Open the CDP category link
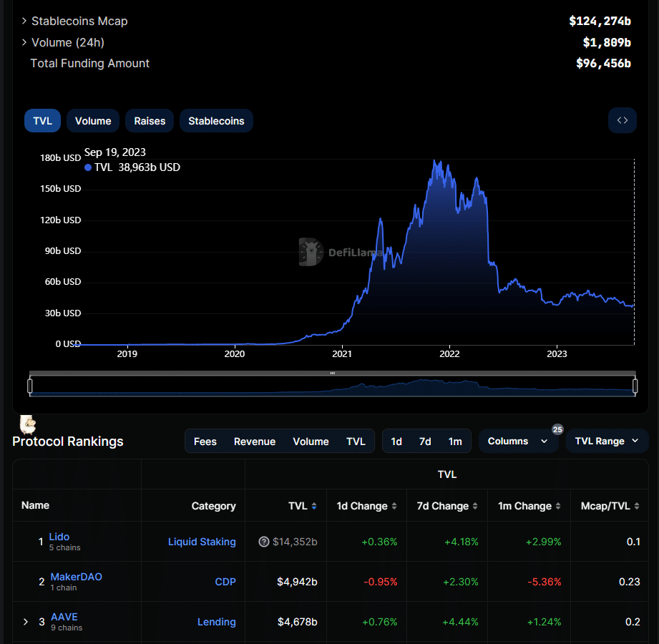 click(x=225, y=582)
